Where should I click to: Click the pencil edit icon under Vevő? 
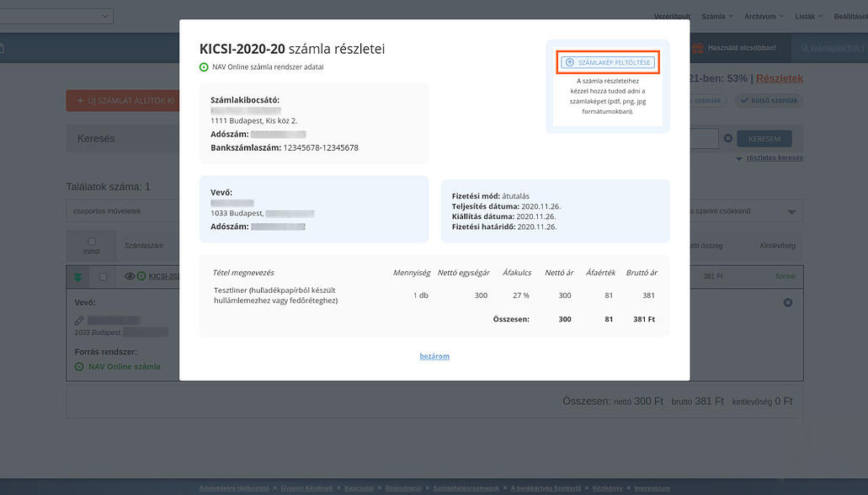(79, 321)
